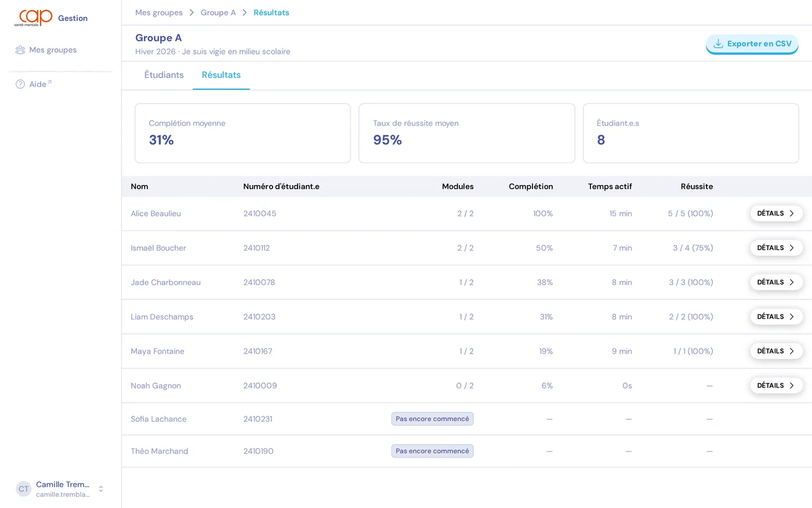Click the CAP santé mentale logo

(x=34, y=18)
